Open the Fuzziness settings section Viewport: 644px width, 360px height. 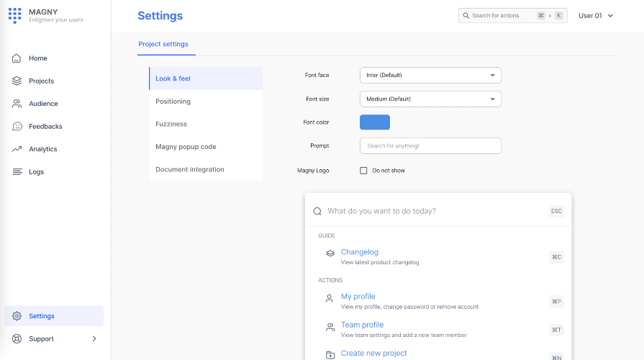171,124
